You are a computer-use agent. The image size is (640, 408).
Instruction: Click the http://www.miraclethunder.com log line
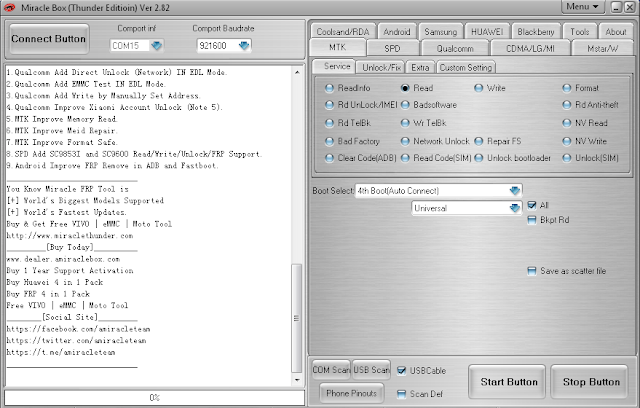coord(70,235)
